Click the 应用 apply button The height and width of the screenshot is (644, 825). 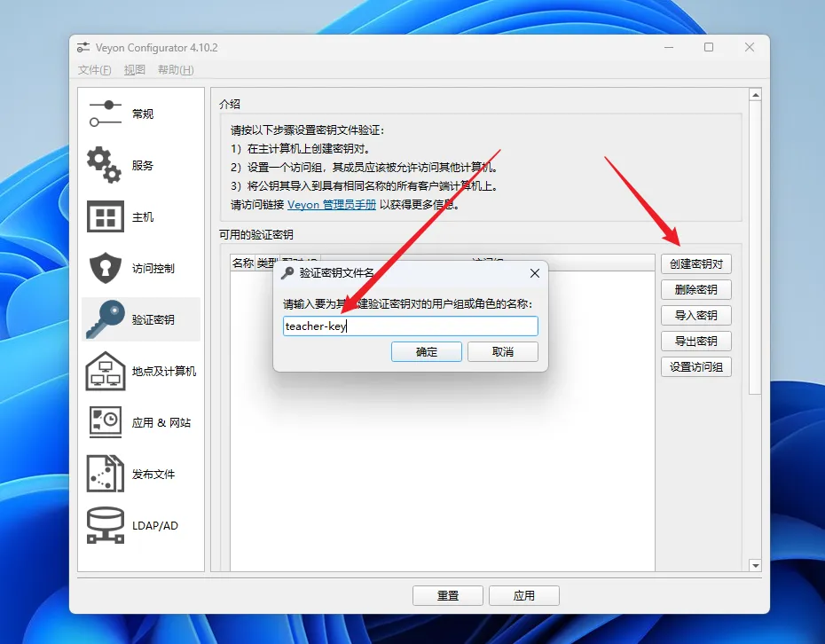pos(524,595)
